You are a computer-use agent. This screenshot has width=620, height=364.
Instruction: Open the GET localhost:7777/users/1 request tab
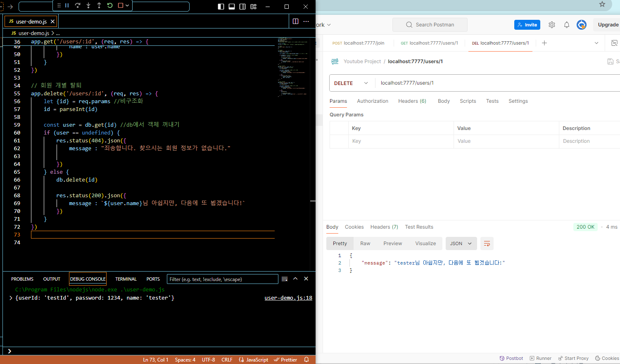[429, 43]
